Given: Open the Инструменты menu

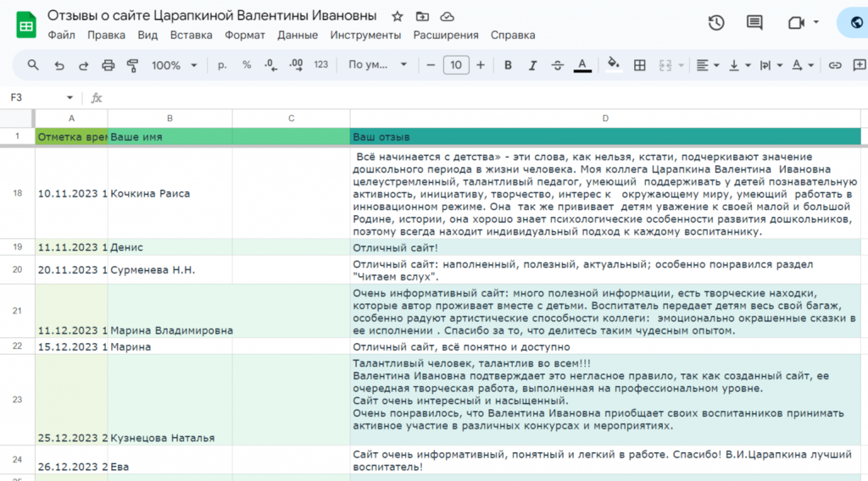Looking at the screenshot, I should click(365, 35).
